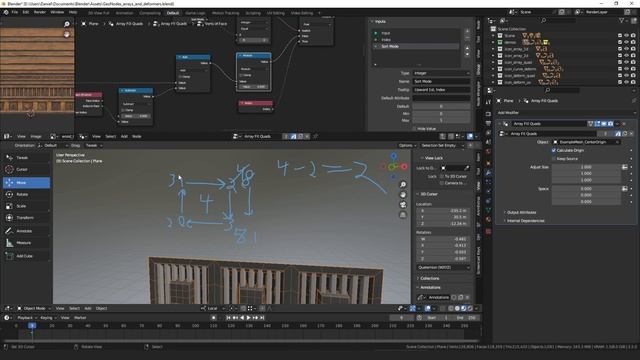Open the Render menu
This screenshot has width=640, height=360.
[x=40, y=12]
